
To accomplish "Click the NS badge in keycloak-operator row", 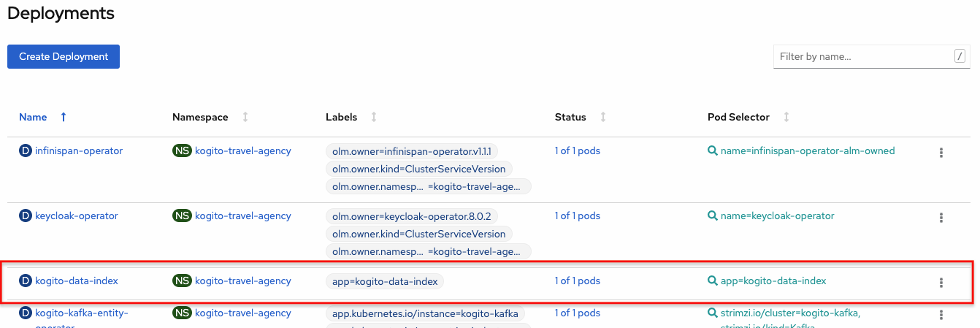I will pyautogui.click(x=182, y=216).
